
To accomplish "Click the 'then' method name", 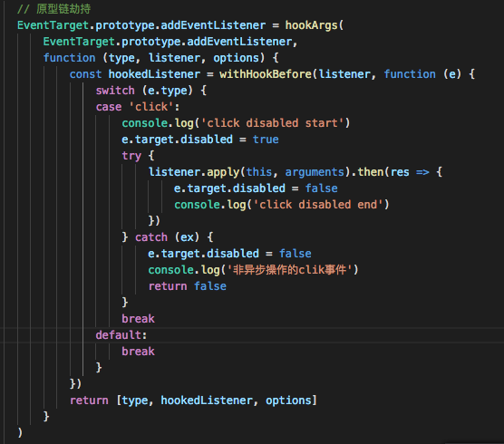I will tap(370, 172).
